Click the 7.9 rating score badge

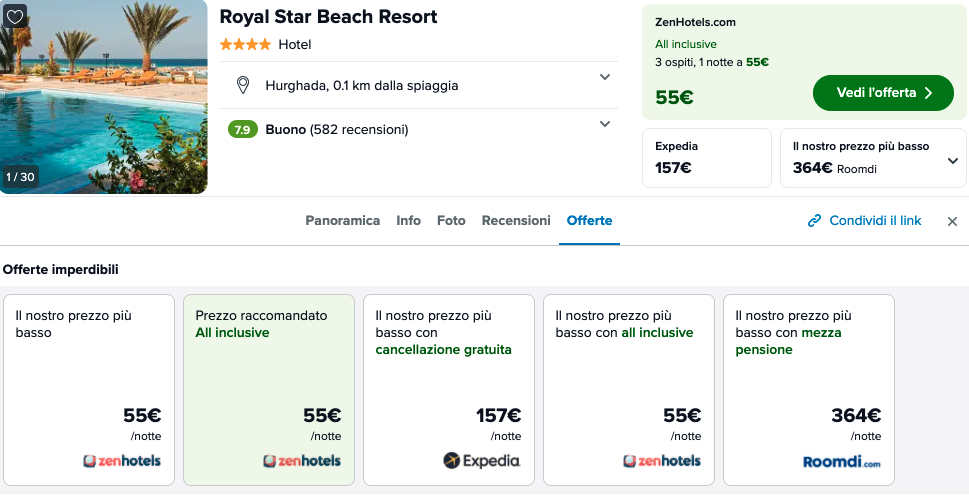tap(242, 130)
